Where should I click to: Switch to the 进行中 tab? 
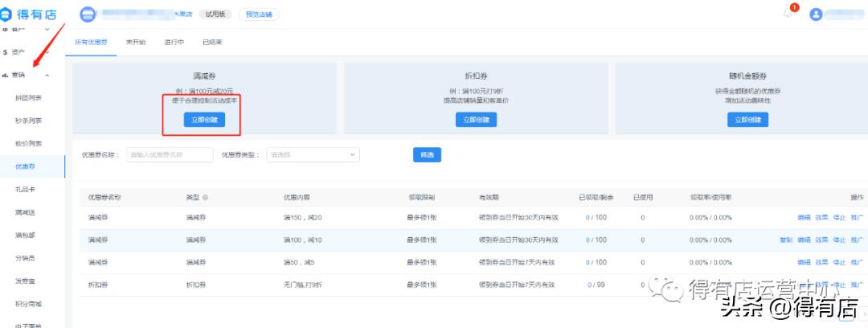click(x=174, y=42)
